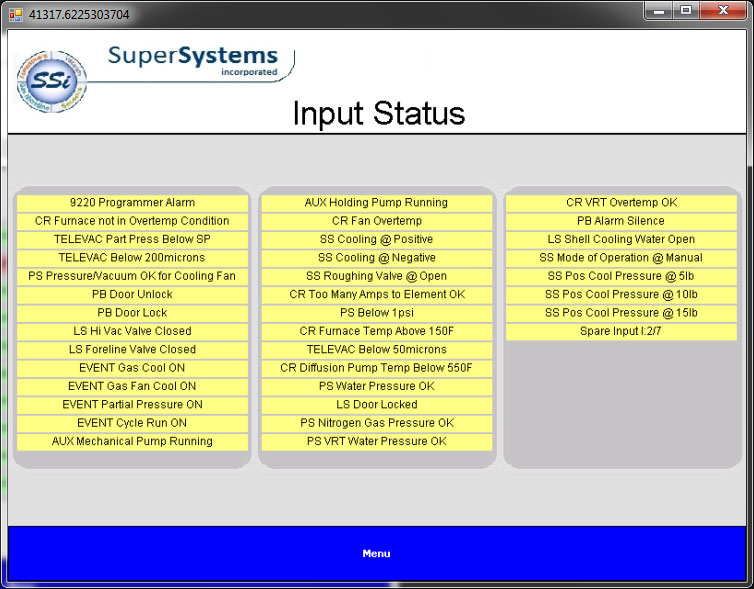Viewport: 754px width, 589px height.
Task: Click Spare Input I:2/7 row
Action: (621, 331)
